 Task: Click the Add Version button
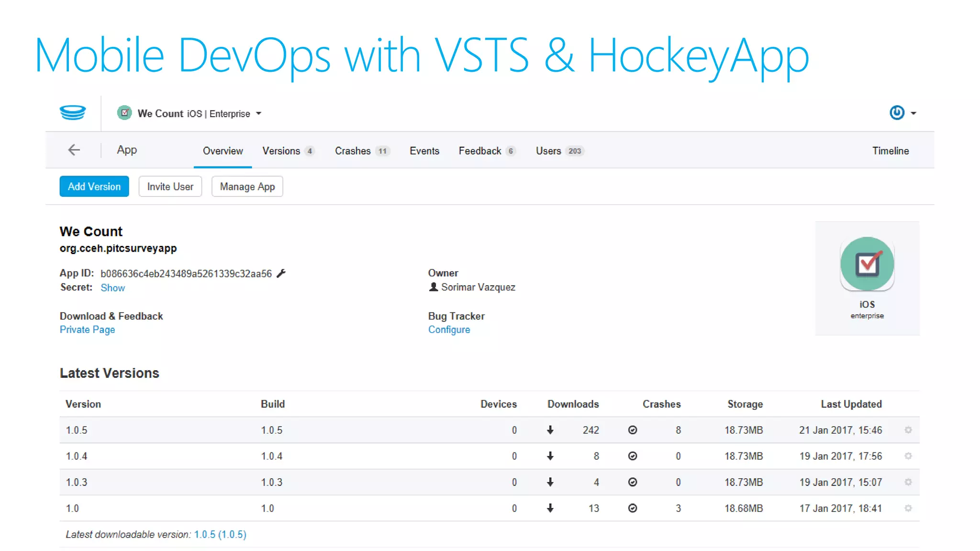click(94, 187)
